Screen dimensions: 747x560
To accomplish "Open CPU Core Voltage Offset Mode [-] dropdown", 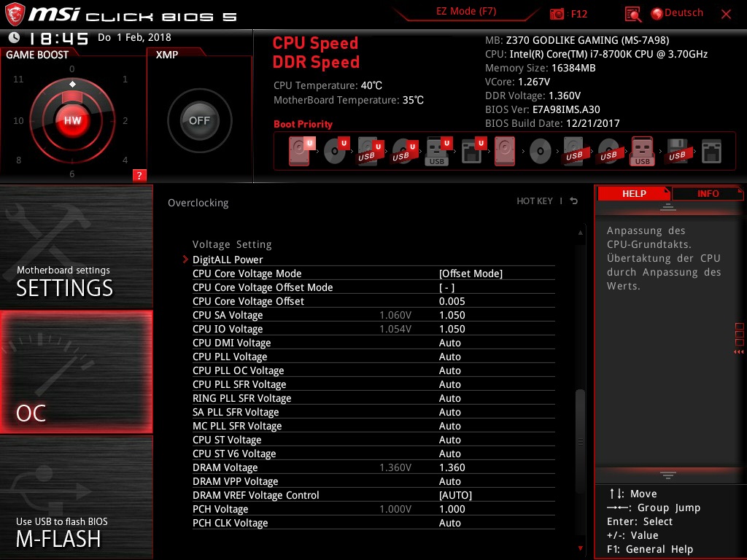I will tap(447, 287).
